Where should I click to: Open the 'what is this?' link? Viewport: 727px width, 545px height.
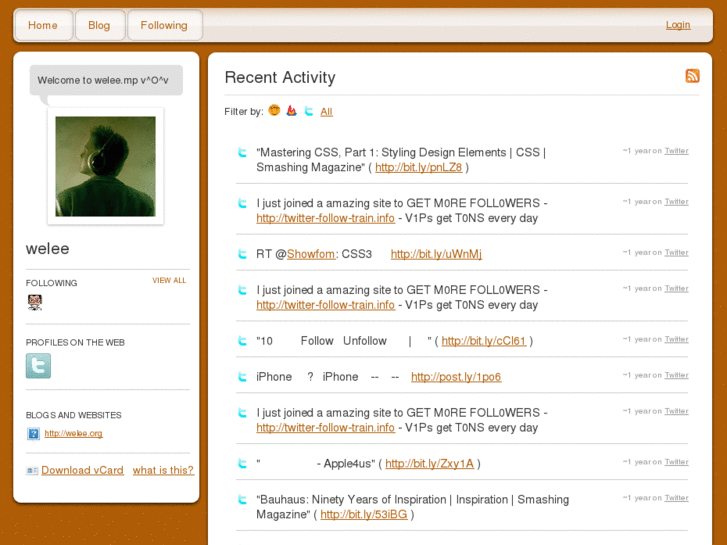163,470
